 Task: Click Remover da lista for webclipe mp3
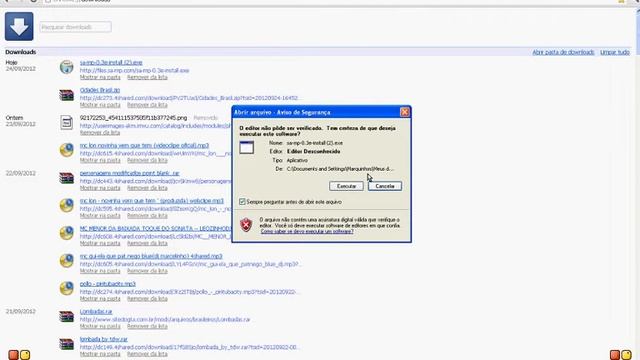tap(147, 216)
